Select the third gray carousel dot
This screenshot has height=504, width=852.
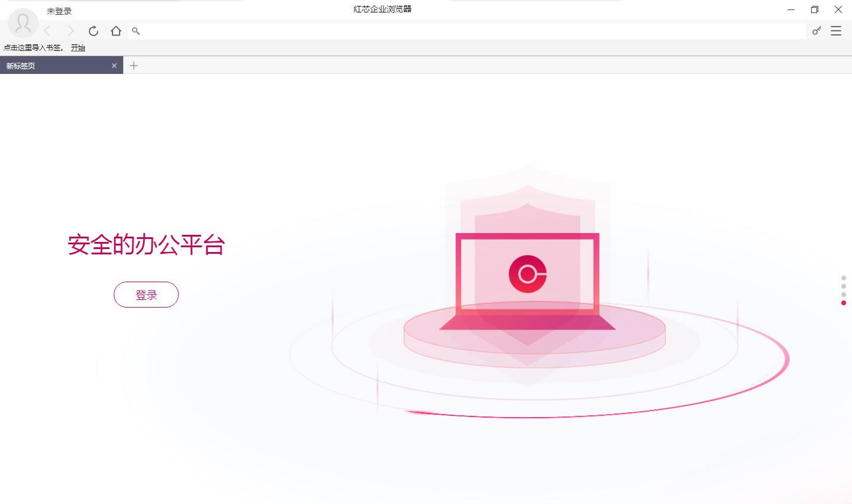click(844, 295)
